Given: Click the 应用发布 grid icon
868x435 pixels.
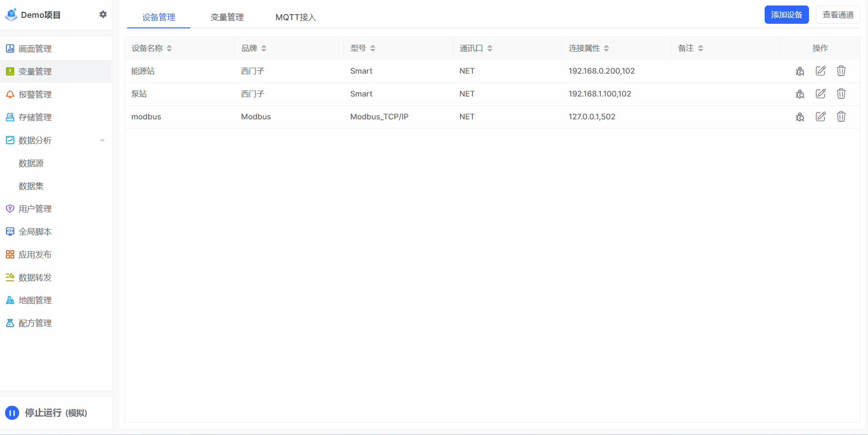Looking at the screenshot, I should tap(10, 254).
